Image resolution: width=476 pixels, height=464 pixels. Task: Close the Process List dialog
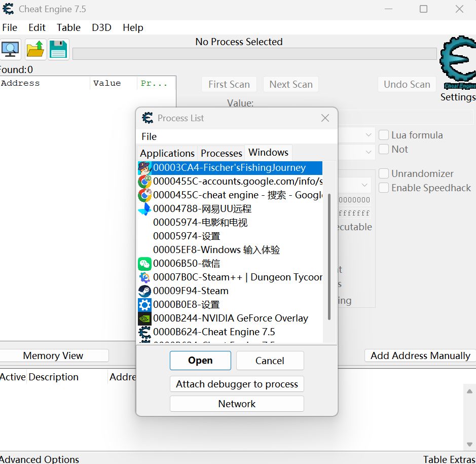[x=325, y=118]
